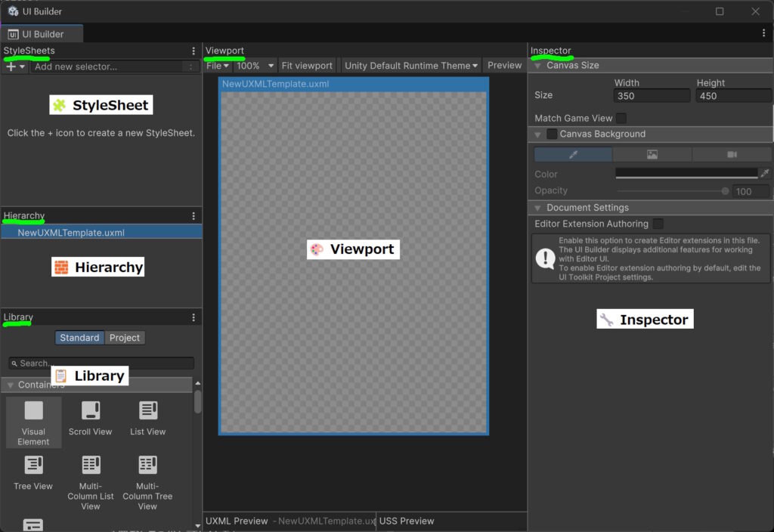Select NewUXMLTemplate.uxml in Hierarchy
This screenshot has width=774, height=532.
101,233
